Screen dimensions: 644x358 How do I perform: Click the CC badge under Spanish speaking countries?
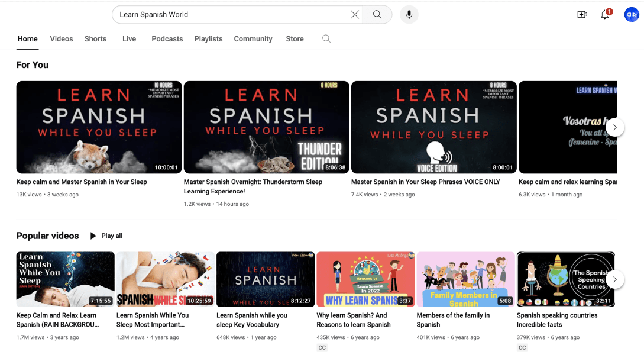pos(522,348)
